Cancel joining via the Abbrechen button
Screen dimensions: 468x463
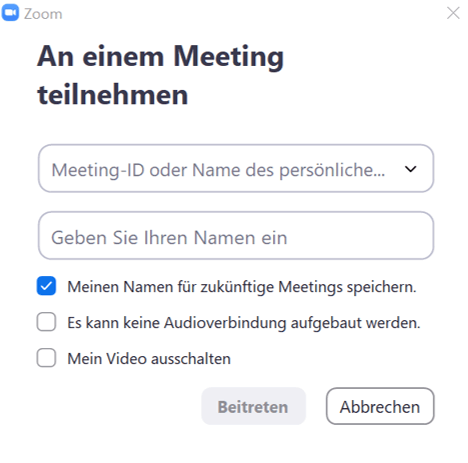click(380, 406)
